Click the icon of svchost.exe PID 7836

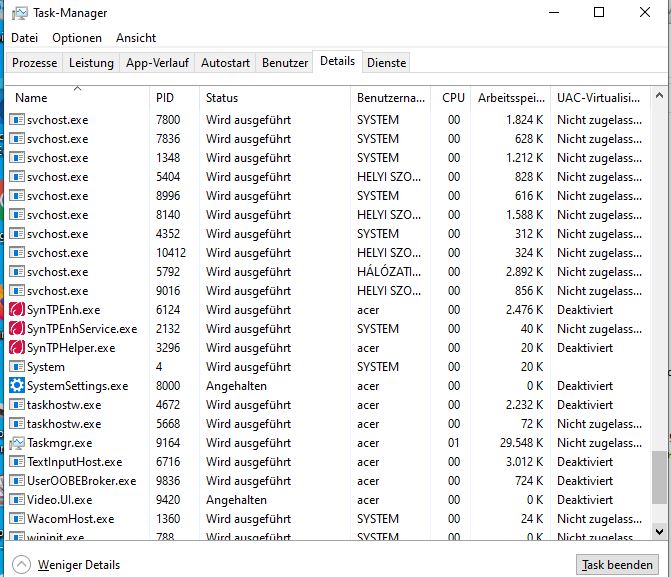pyautogui.click(x=17, y=139)
